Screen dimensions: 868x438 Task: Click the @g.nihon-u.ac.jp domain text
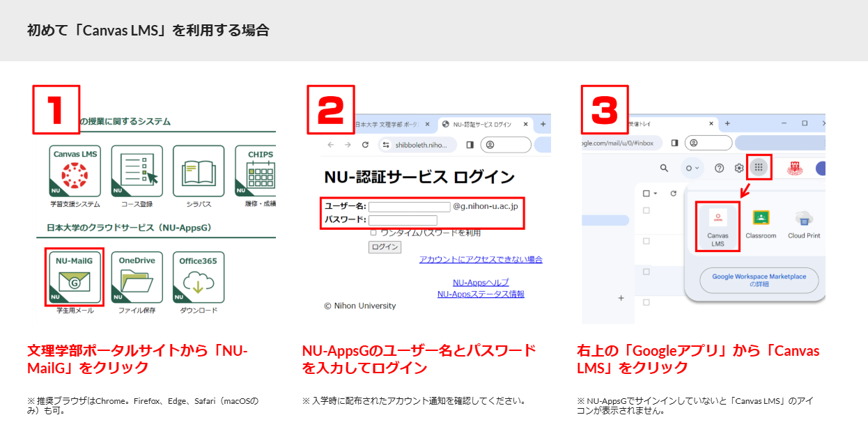486,206
